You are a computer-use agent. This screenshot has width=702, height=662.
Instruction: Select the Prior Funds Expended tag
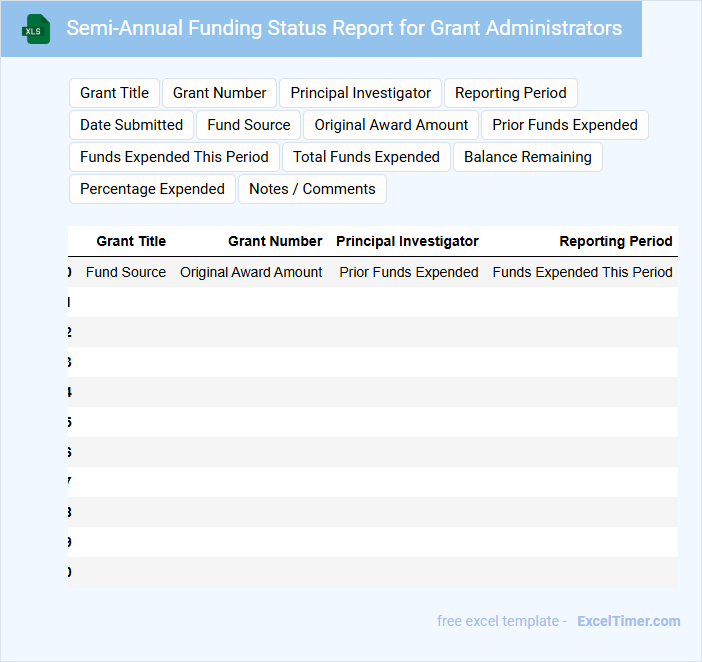[x=564, y=125]
